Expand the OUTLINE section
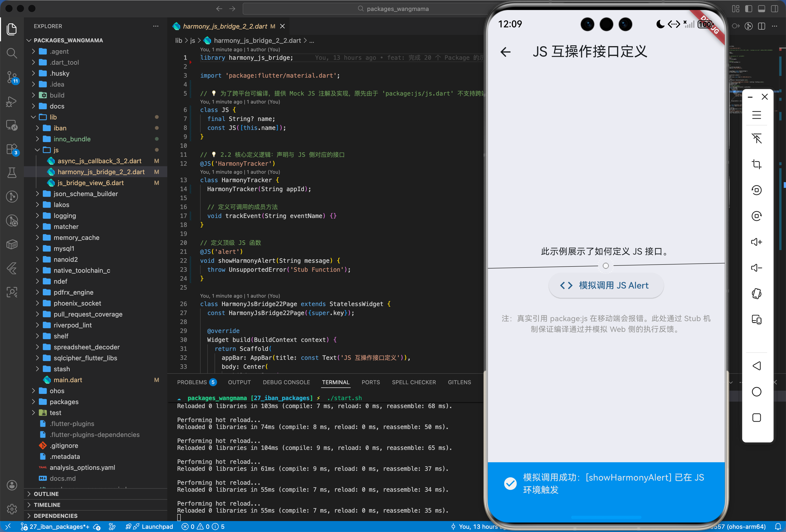The height and width of the screenshot is (532, 786). pos(46,494)
